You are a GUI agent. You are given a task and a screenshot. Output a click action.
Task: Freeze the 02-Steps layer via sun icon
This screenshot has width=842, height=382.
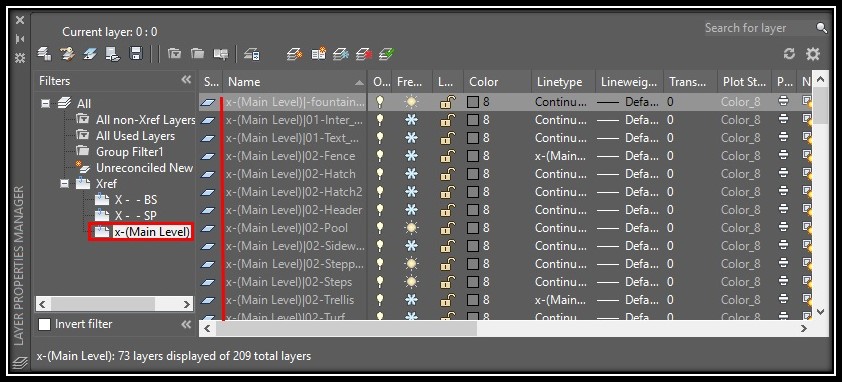(411, 282)
